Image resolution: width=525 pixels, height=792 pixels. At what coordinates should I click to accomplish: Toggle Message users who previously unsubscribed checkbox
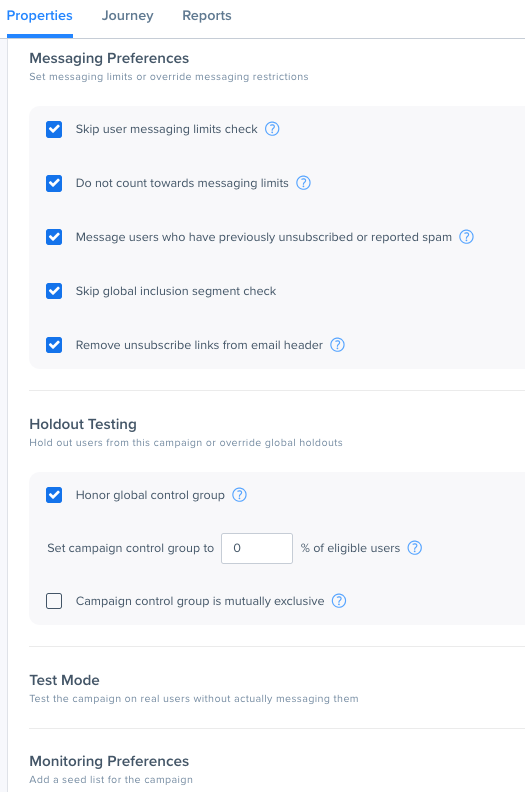pyautogui.click(x=54, y=237)
